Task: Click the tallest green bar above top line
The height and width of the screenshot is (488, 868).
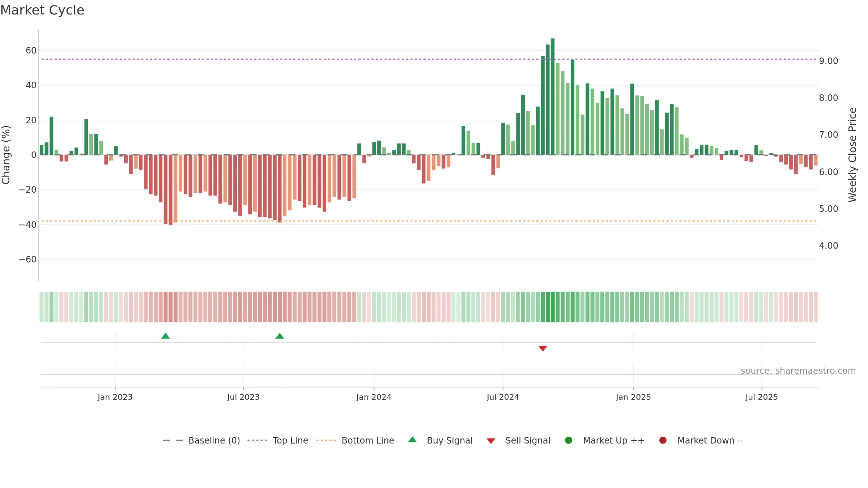Action: click(553, 97)
